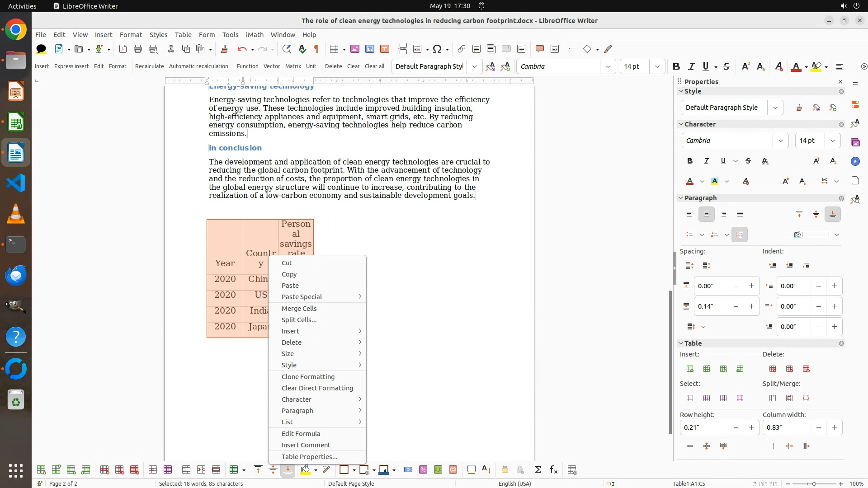
Task: Collapse the Table section in Properties
Action: click(x=681, y=343)
